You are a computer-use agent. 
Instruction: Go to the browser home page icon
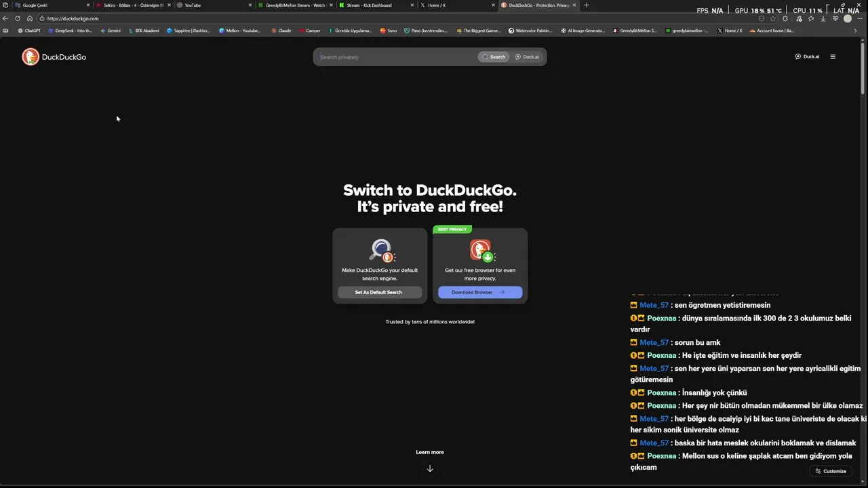30,18
